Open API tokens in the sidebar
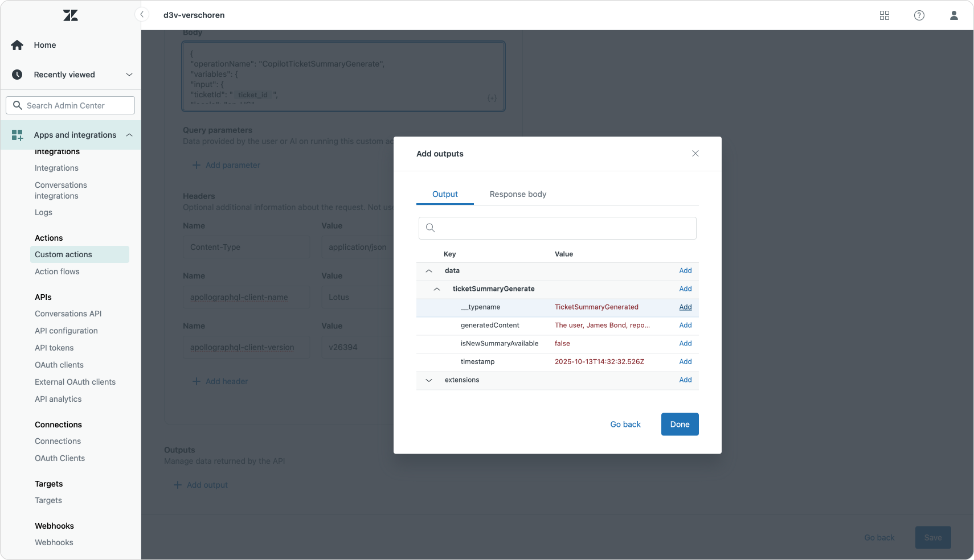 [54, 348]
